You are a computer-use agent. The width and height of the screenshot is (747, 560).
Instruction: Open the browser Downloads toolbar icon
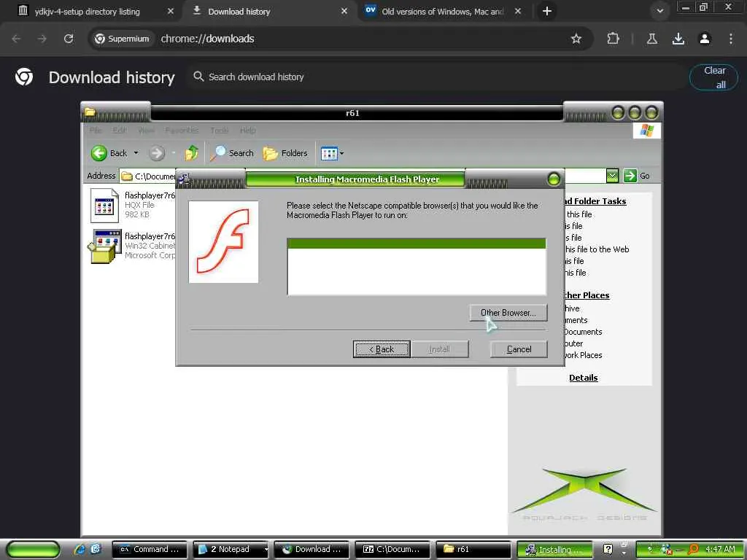tap(678, 39)
